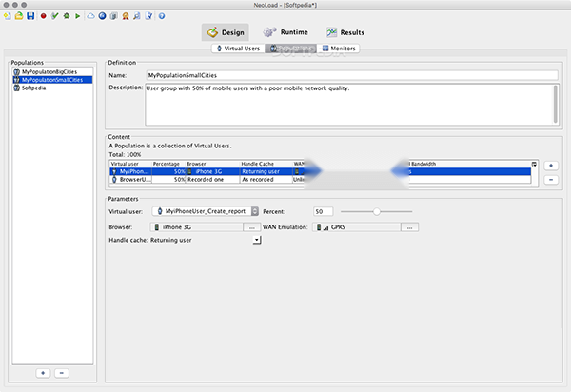Run the scenario with the green play icon

pos(78,16)
